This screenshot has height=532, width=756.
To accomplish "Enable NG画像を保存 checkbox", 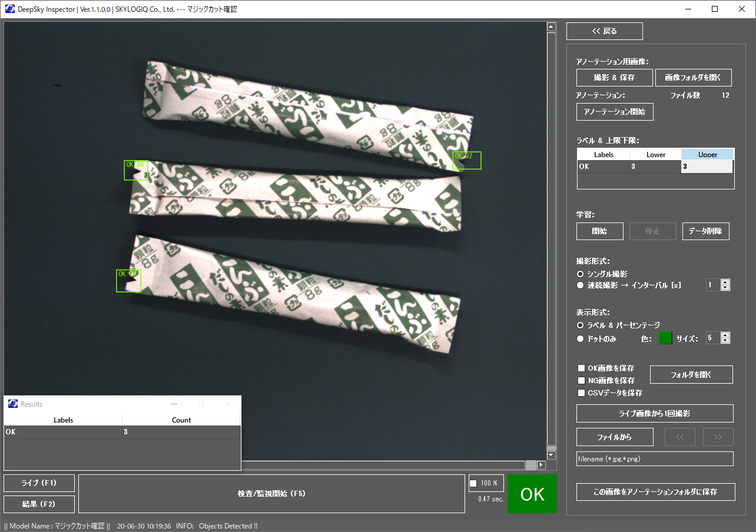I will (x=582, y=381).
